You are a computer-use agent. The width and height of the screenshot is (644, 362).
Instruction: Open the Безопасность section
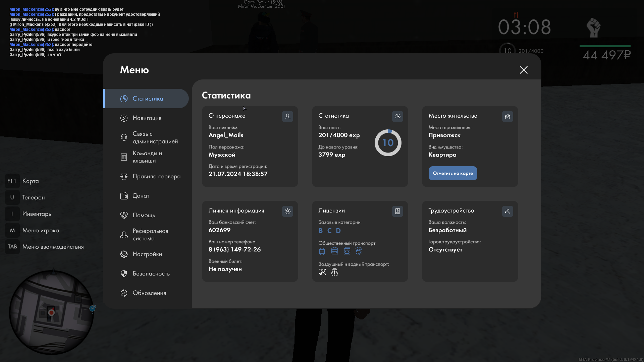[151, 274]
